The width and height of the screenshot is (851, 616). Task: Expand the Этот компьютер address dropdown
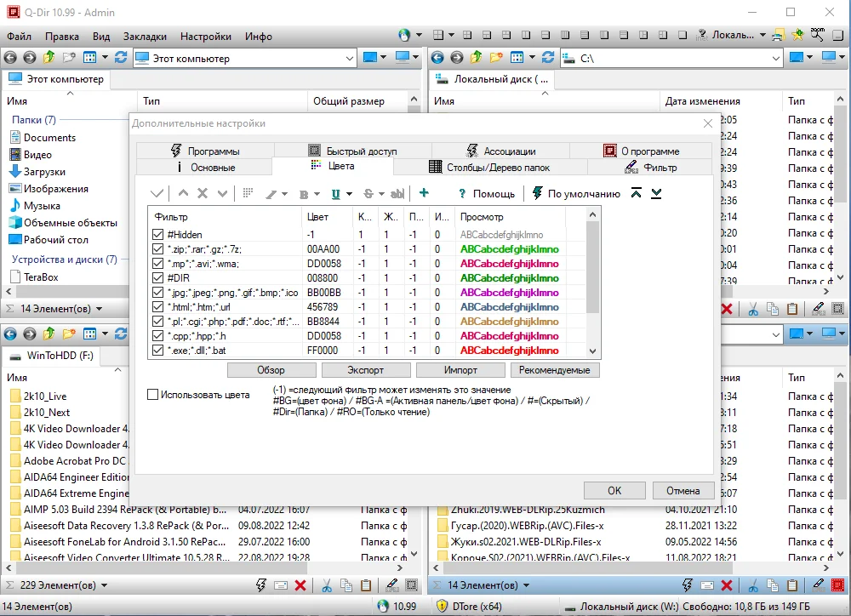(350, 58)
